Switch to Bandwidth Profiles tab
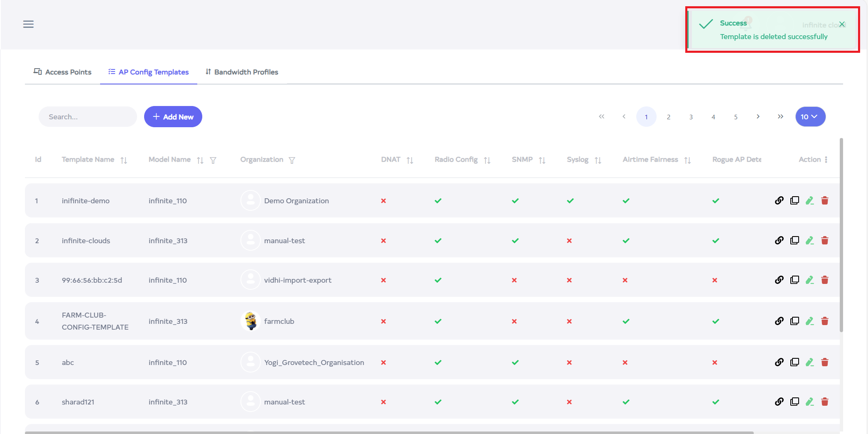Screen dimensions: 868x434 pos(242,72)
